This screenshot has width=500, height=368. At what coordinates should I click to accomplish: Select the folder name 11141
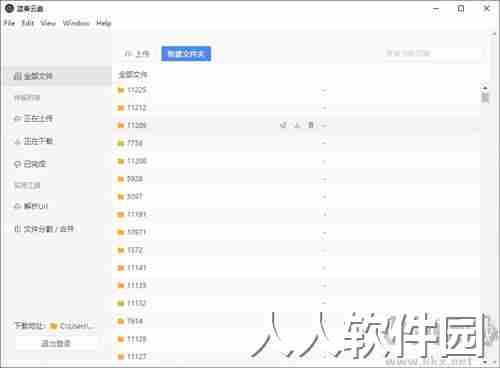click(137, 268)
